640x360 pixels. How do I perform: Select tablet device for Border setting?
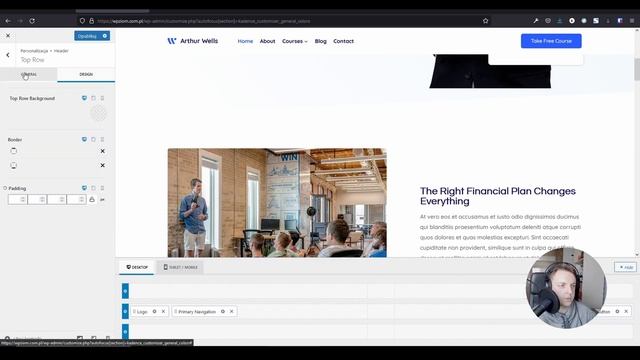pyautogui.click(x=93, y=139)
